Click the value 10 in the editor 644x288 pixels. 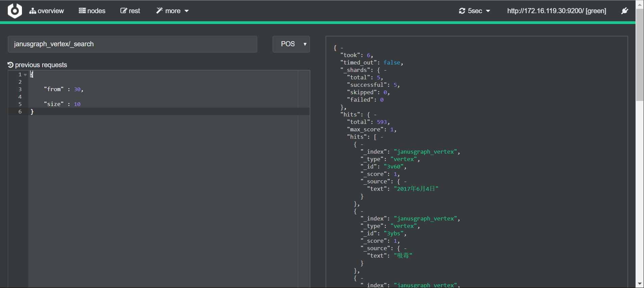click(x=77, y=104)
